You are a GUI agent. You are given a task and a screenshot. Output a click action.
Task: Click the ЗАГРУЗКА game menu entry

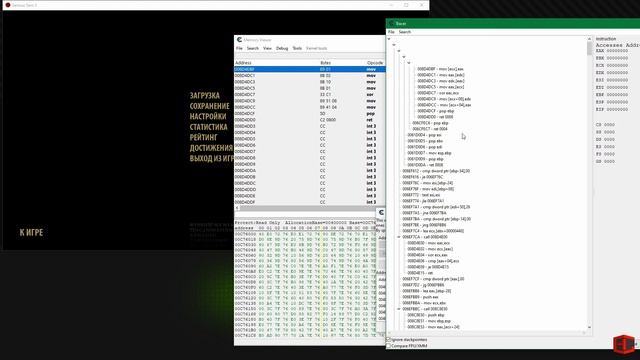(x=204, y=96)
